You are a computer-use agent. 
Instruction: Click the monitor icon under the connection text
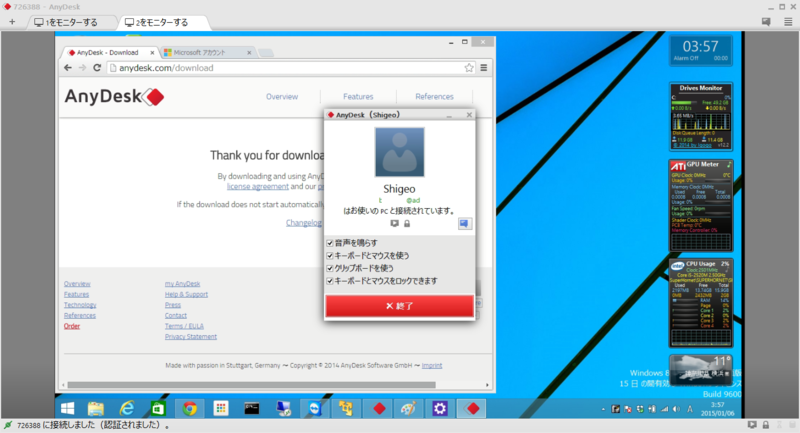point(394,223)
